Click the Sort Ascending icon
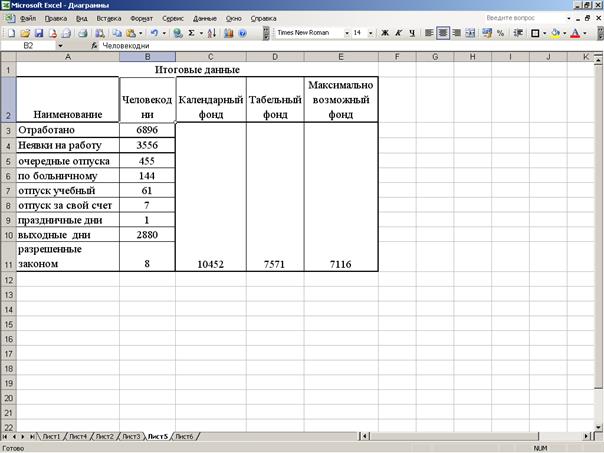 click(212, 33)
